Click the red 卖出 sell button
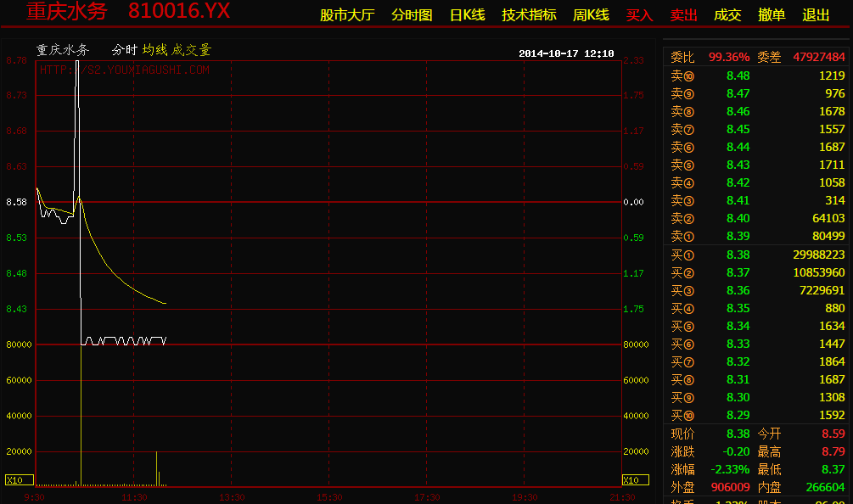 tap(683, 15)
